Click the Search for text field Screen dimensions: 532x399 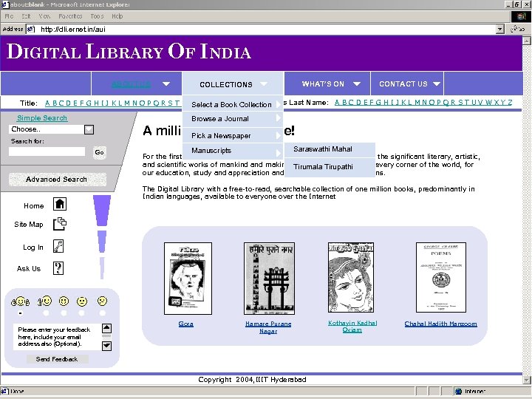tap(47, 151)
